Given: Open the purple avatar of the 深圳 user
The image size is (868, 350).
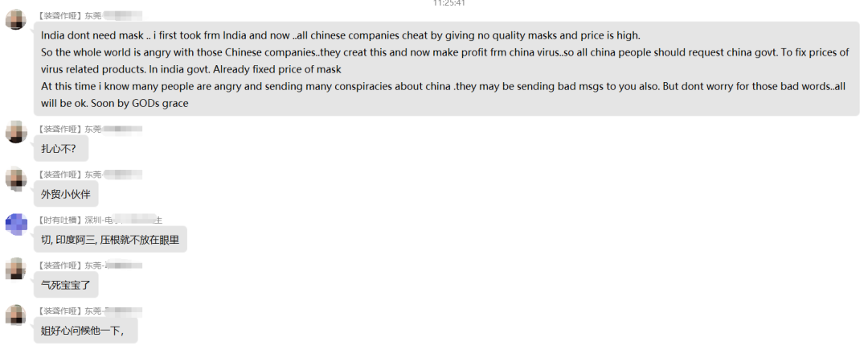Looking at the screenshot, I should [16, 224].
